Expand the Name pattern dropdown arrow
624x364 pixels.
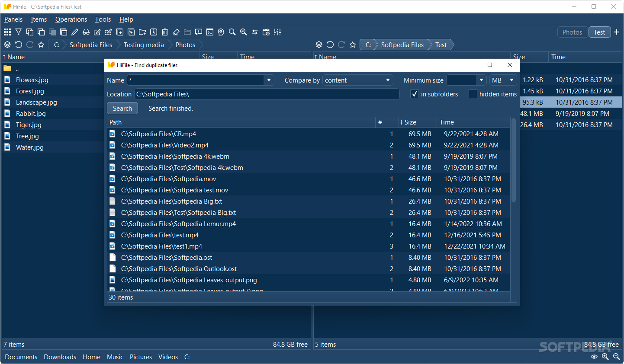coord(269,80)
